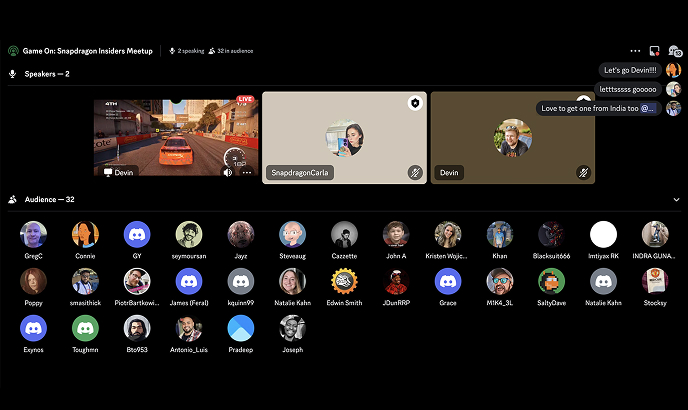
Task: Open GregC's audience avatar
Action: (x=33, y=234)
